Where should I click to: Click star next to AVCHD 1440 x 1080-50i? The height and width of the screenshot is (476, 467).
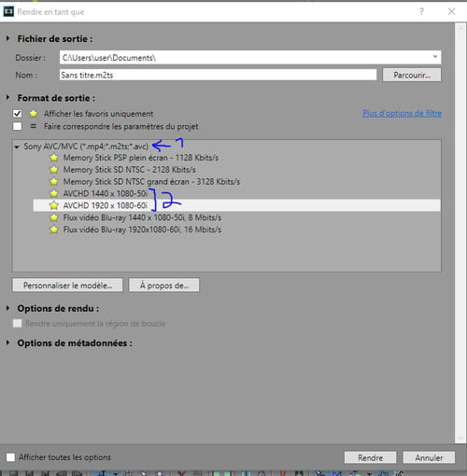pyautogui.click(x=54, y=193)
